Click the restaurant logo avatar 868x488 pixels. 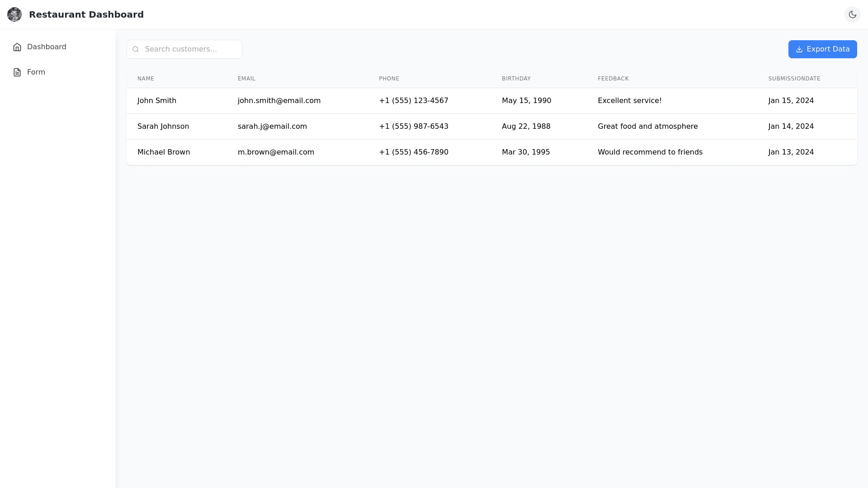click(x=14, y=14)
